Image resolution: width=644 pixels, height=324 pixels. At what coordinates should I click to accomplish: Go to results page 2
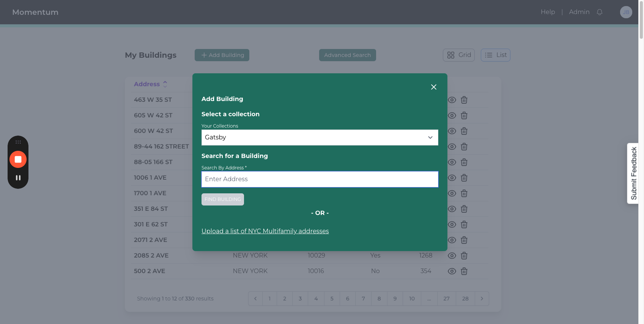[x=285, y=299]
